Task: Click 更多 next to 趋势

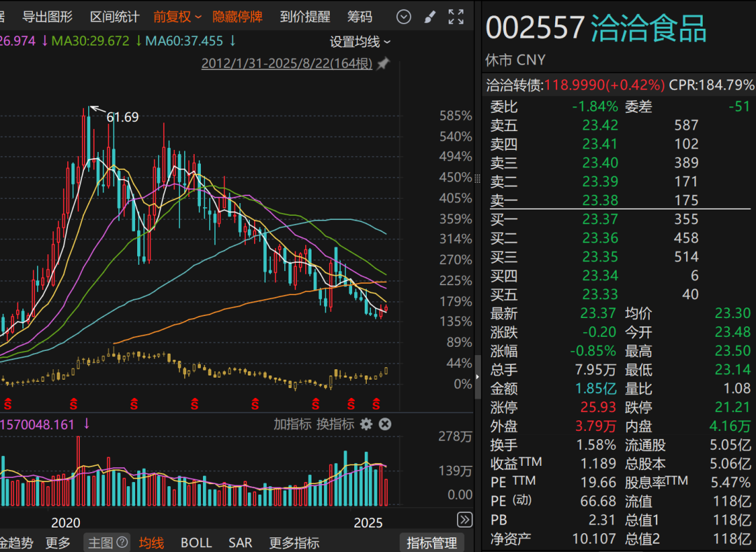Action: point(58,543)
